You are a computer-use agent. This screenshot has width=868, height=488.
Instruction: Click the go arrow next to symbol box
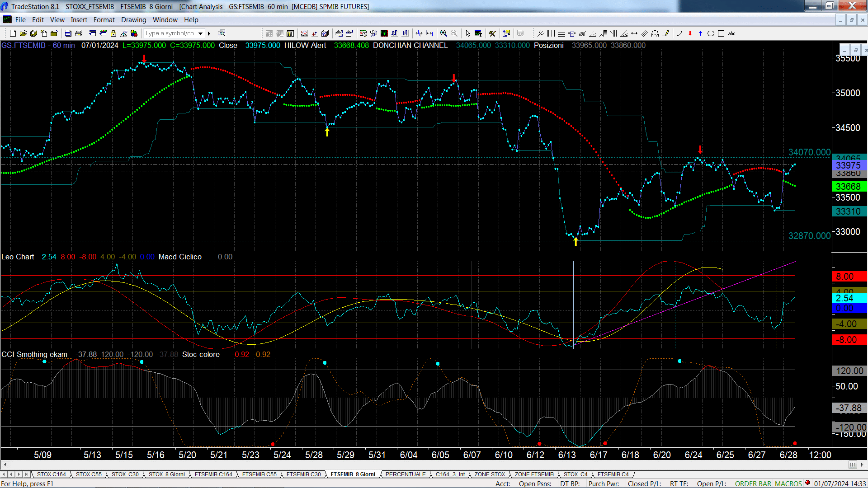(209, 33)
